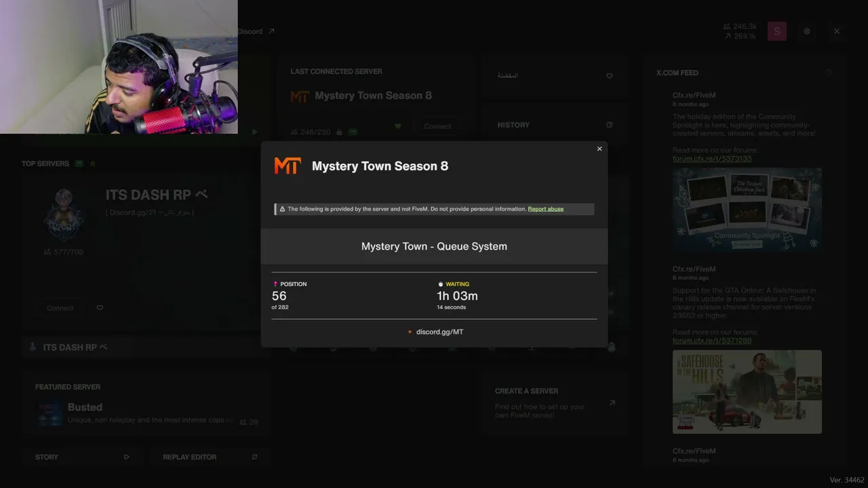
Task: Click the Mystery Town - Queue System banner
Action: (x=434, y=246)
